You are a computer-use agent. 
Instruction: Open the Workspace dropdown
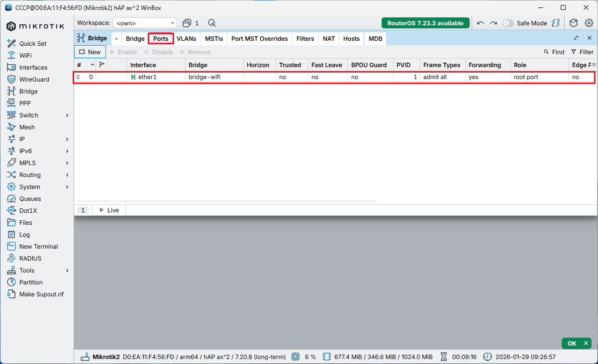point(145,23)
